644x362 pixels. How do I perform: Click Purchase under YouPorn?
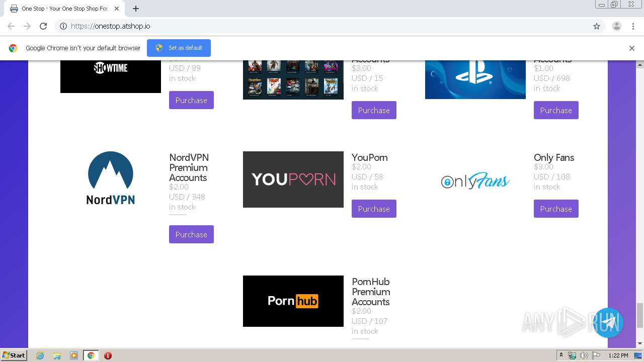tap(374, 209)
